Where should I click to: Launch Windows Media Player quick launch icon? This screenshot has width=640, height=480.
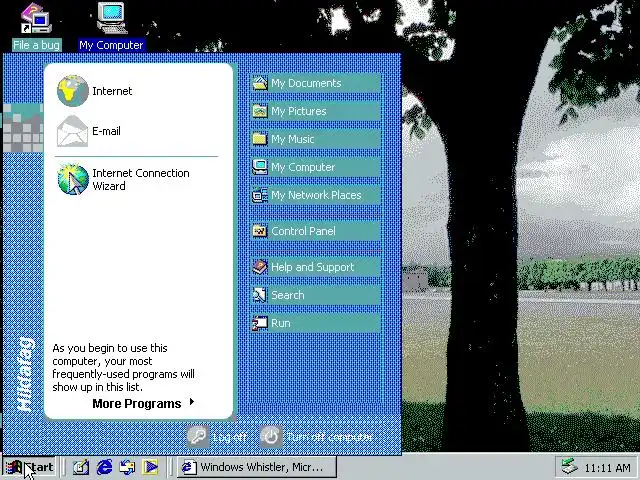(150, 467)
